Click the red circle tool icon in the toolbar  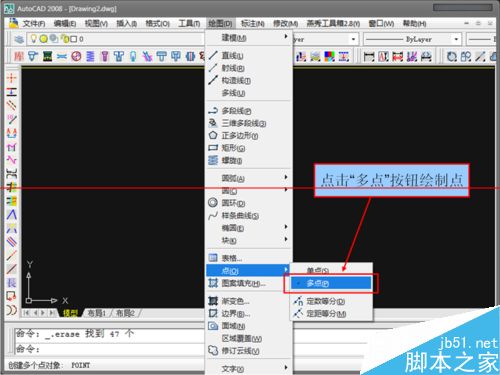point(76,56)
